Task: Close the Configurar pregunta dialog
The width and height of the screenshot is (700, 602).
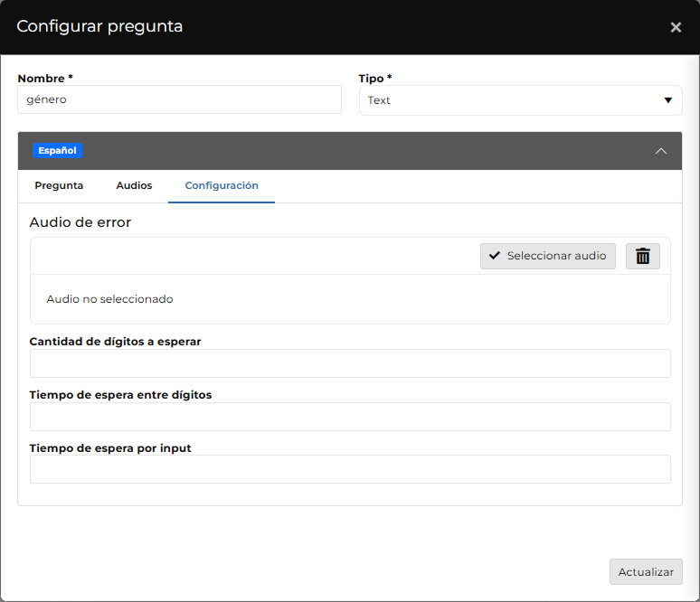Action: pyautogui.click(x=676, y=27)
